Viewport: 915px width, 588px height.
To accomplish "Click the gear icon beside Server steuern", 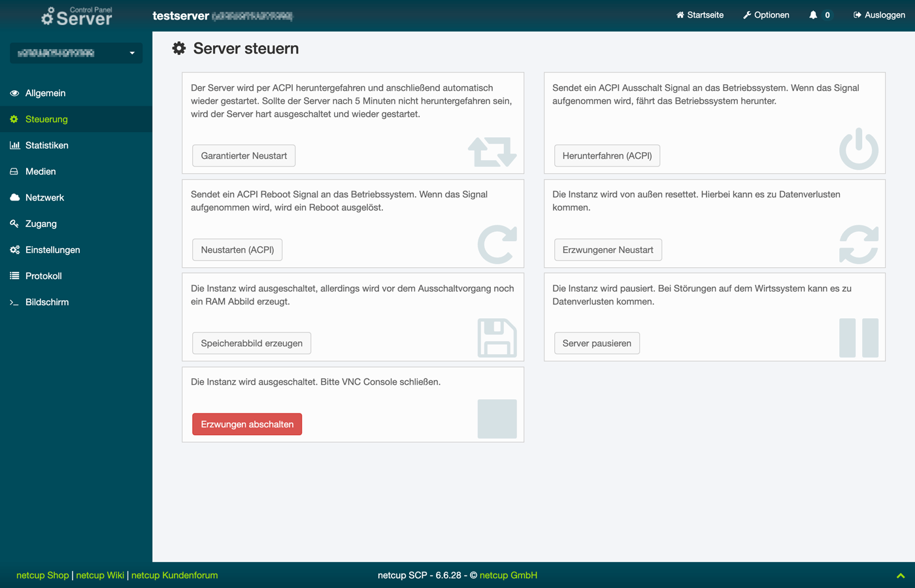I will click(179, 48).
